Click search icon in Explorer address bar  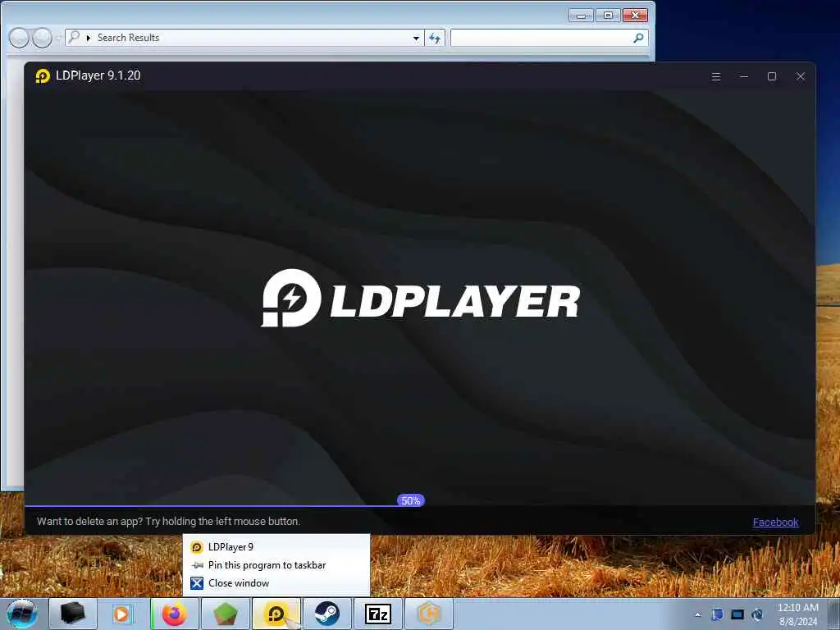(x=74, y=37)
